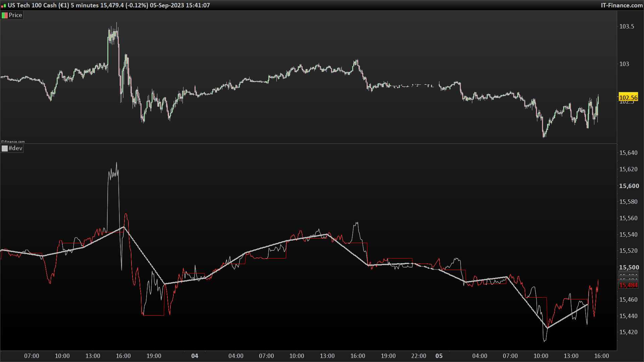Click the yellow 102.56 current price tag
The width and height of the screenshot is (644, 362).
[628, 98]
